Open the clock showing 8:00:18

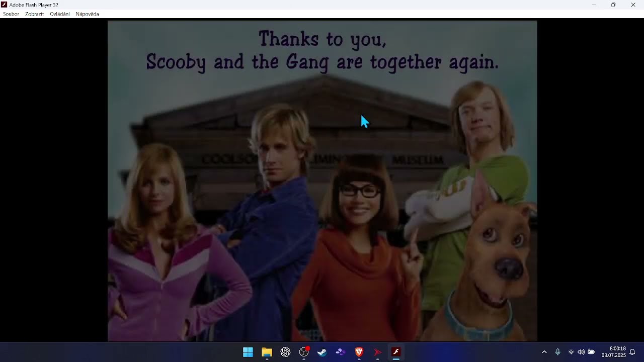[613, 352]
